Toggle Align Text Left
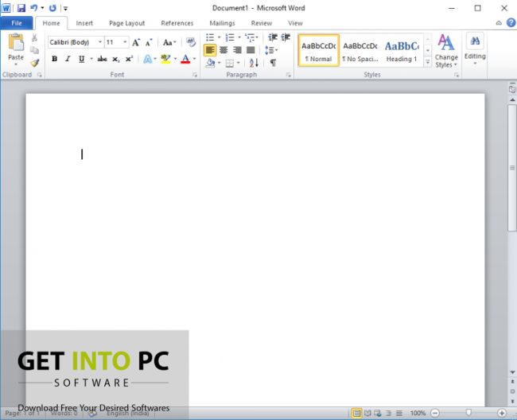Viewport: 517px width, 420px height. (x=210, y=50)
